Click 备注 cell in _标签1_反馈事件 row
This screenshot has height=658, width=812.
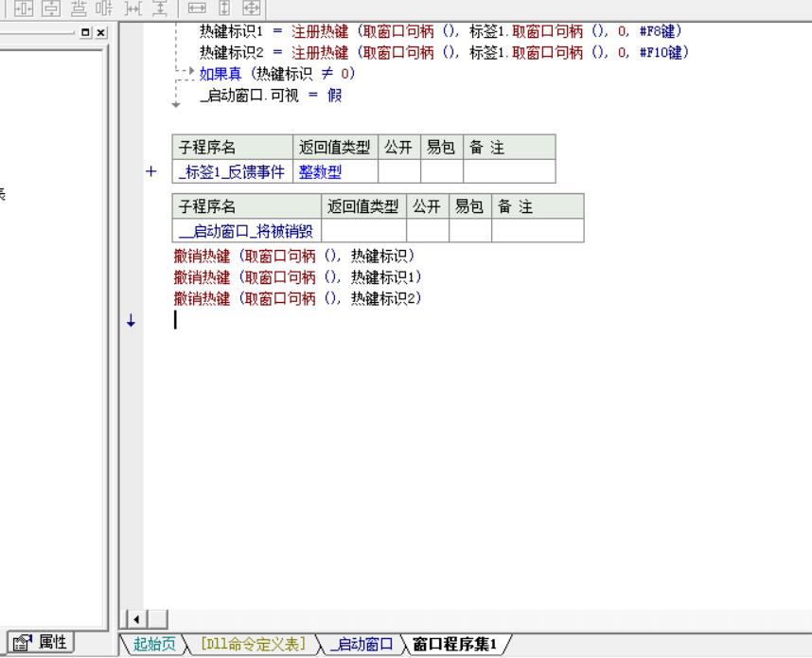[x=509, y=171]
